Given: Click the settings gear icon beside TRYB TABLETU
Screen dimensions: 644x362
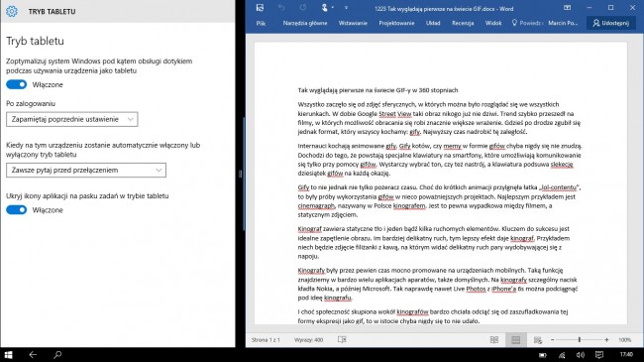Looking at the screenshot, I should [x=12, y=11].
